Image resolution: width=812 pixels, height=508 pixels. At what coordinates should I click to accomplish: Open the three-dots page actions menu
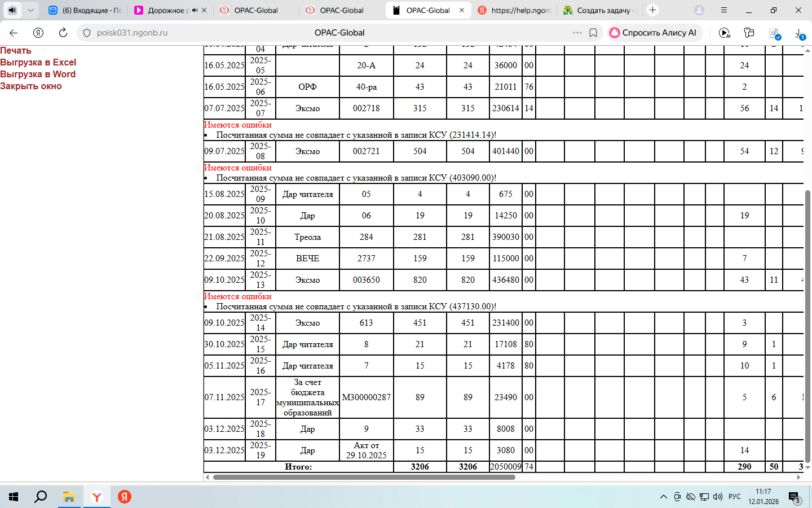pos(577,33)
